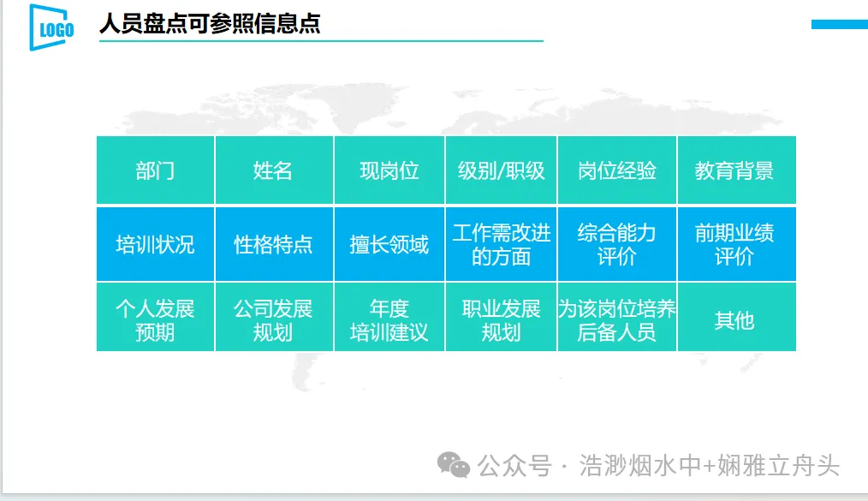Click the 为该岗位培养后备人员 cell

pyautogui.click(x=616, y=317)
